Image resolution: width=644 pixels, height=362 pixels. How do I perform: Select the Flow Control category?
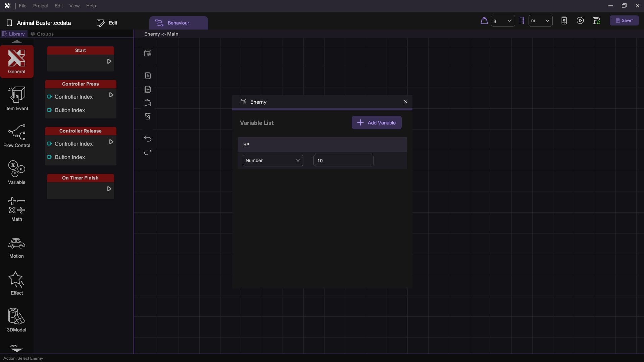[x=16, y=136]
